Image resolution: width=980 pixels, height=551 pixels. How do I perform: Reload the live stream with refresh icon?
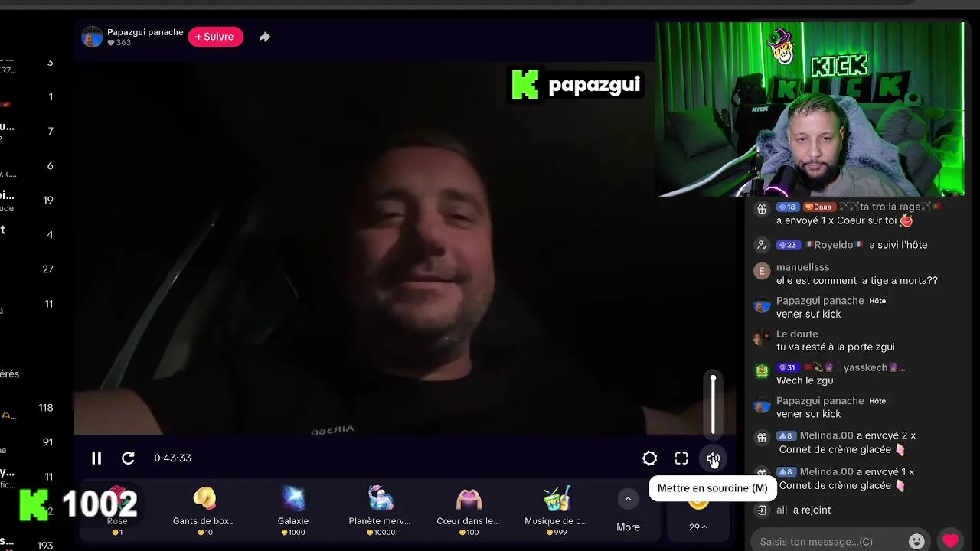point(128,458)
